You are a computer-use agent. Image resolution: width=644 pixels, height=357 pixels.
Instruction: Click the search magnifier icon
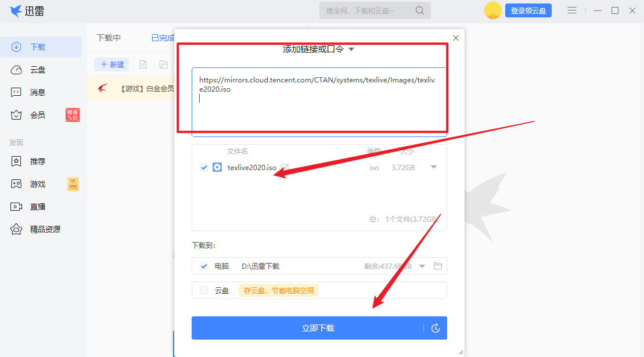(x=419, y=10)
